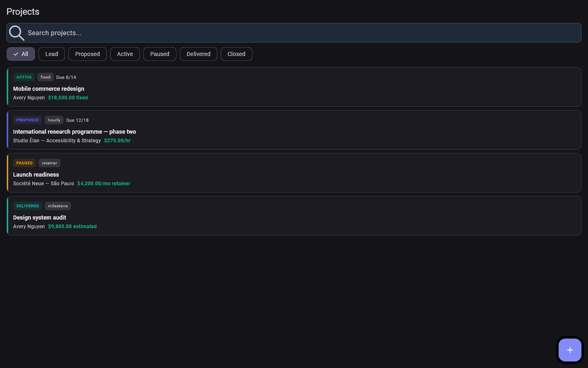Open the Design system audit project
Image resolution: width=588 pixels, height=368 pixels.
pos(294,216)
